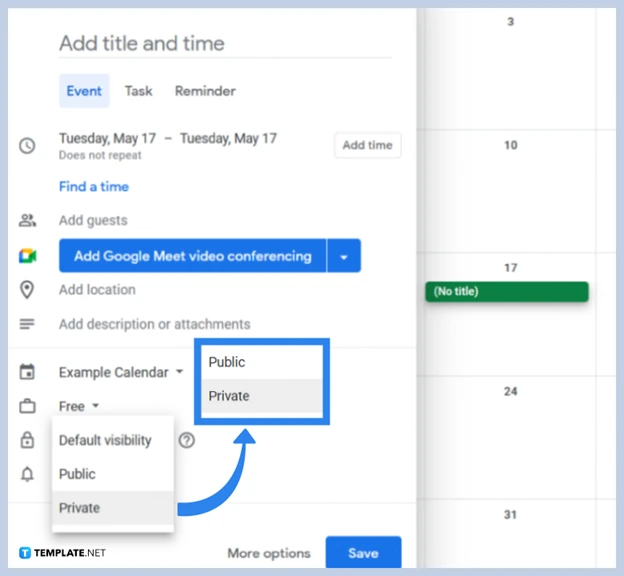Open the visibility help question mark
The image size is (624, 576).
coord(187,440)
